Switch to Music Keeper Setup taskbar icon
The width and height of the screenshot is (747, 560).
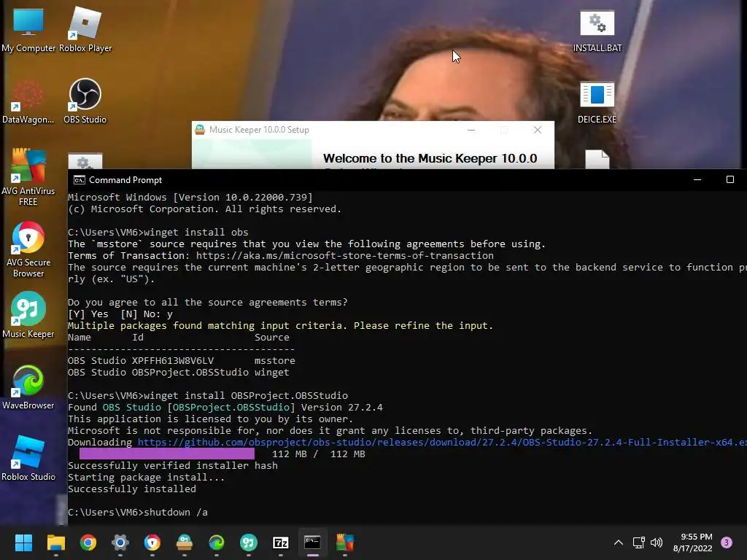tap(185, 542)
